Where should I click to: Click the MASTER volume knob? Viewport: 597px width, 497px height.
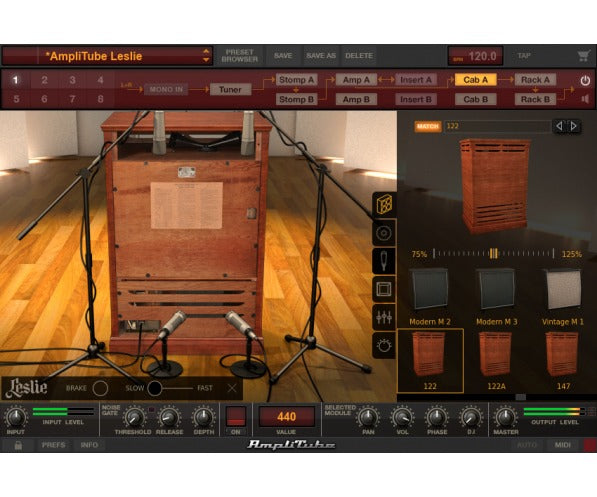pos(506,417)
